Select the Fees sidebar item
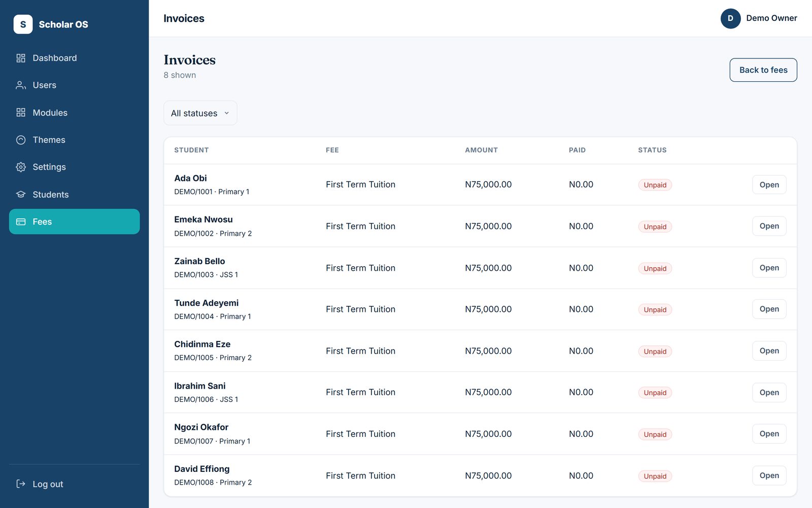The image size is (812, 508). [74, 221]
